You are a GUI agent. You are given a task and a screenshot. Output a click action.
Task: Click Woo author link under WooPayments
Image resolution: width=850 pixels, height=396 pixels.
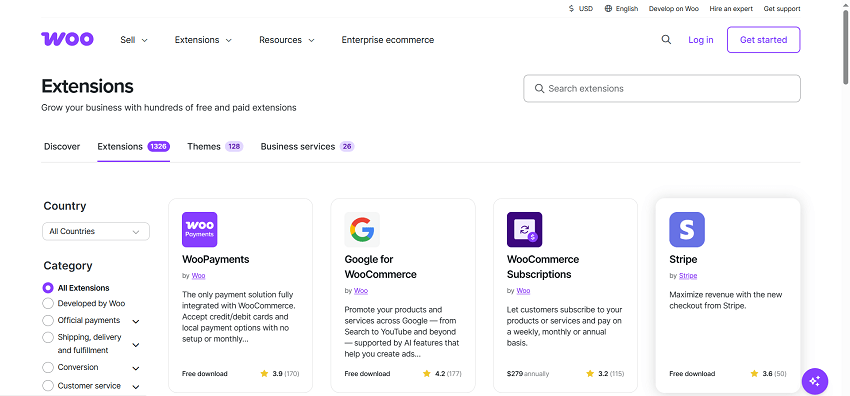(x=198, y=276)
